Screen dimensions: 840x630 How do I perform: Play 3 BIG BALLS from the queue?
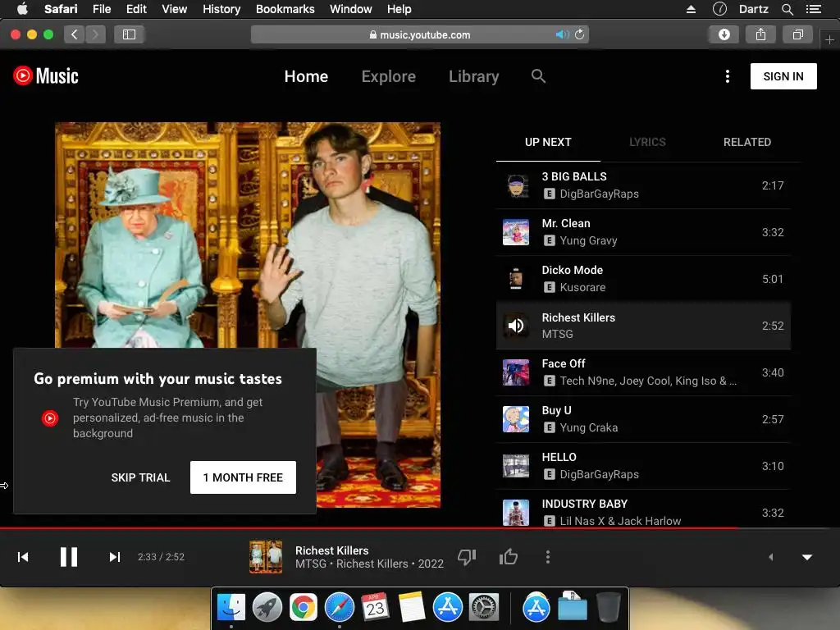[643, 185]
